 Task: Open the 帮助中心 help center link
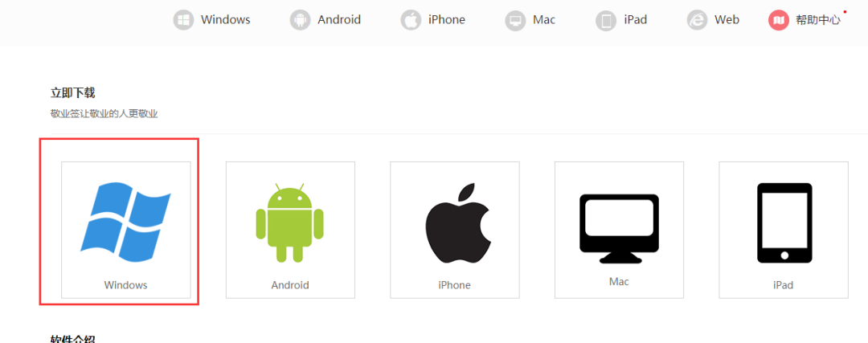tap(817, 20)
